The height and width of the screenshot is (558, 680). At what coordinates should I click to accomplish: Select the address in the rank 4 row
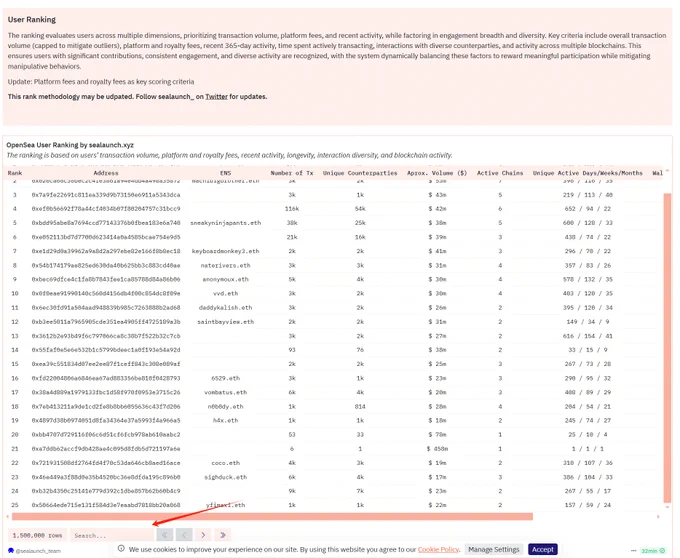pos(106,209)
